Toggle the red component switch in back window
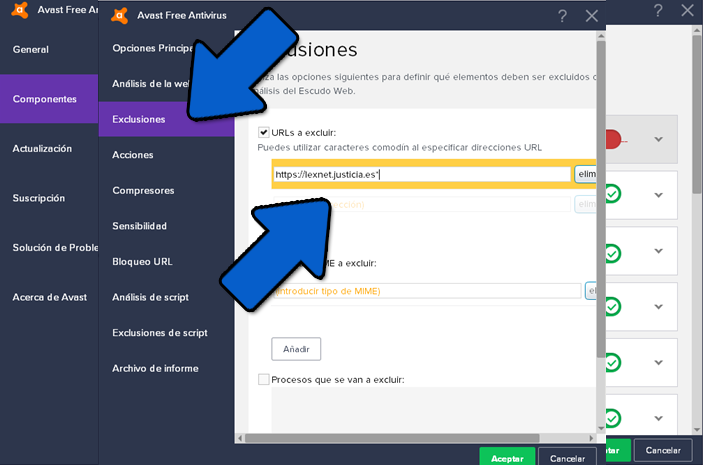The image size is (703, 465). pyautogui.click(x=614, y=139)
